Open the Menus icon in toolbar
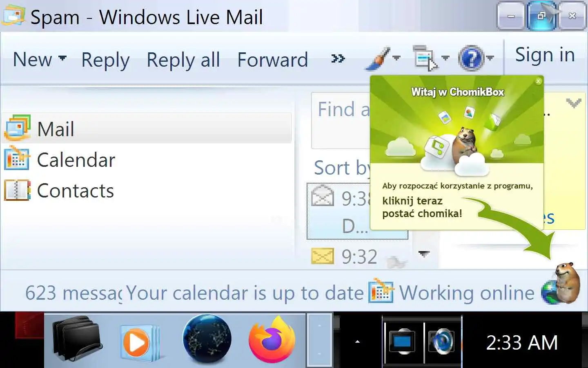Screen dimensions: 588x368 click(x=425, y=58)
